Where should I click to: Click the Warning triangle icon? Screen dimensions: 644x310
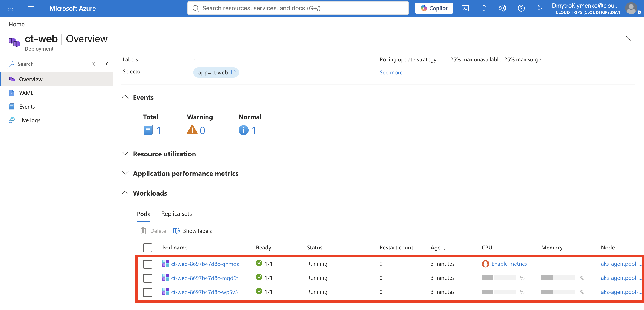tap(192, 130)
